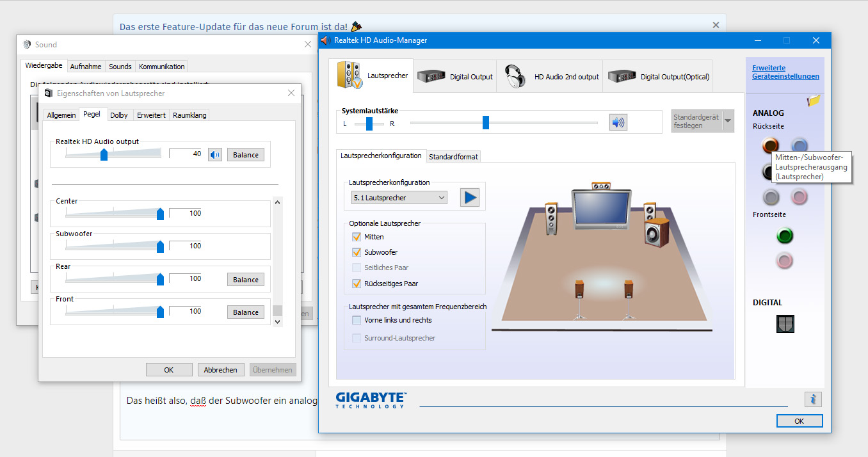868x457 pixels.
Task: Click OK in Realtek HD Audio-Manager
Action: pyautogui.click(x=800, y=421)
